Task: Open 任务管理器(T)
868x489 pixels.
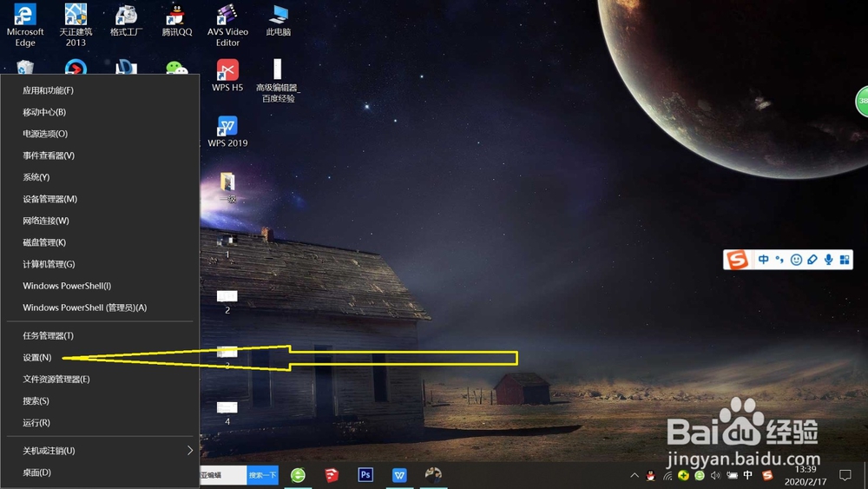Action: click(100, 335)
